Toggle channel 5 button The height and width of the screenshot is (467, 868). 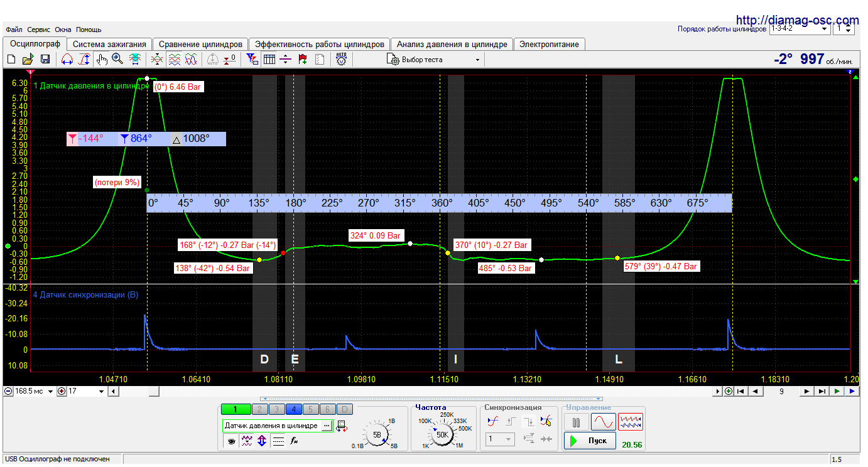[312, 409]
